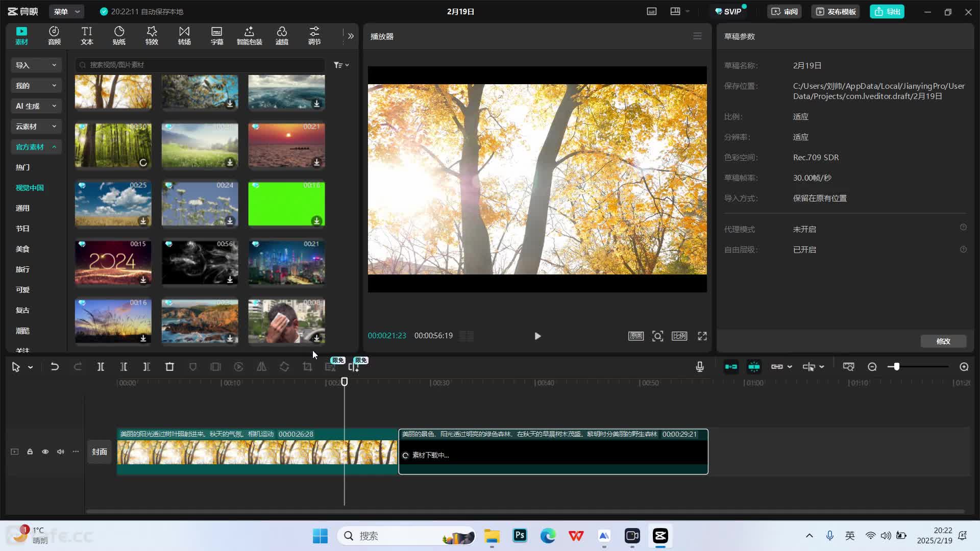980x551 pixels.
Task: Select the 旅行 category
Action: click(22, 269)
